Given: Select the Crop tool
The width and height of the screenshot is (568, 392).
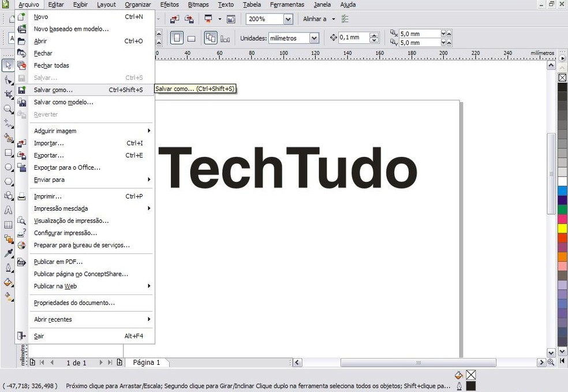Looking at the screenshot, I should pos(8,95).
